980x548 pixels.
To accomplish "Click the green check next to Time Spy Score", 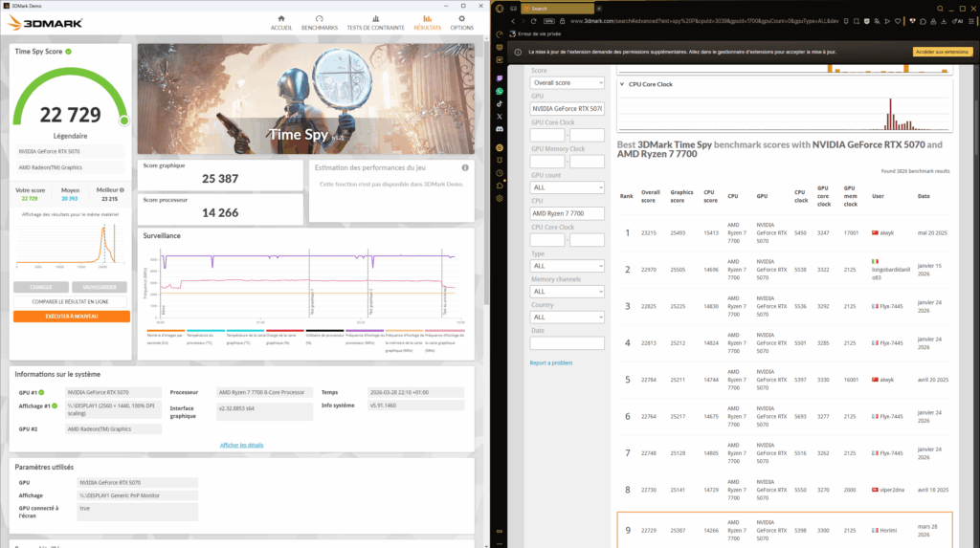I will [x=68, y=52].
